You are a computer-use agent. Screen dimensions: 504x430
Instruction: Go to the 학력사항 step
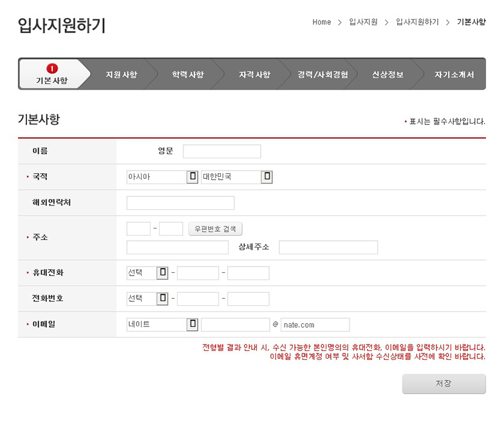click(x=188, y=75)
